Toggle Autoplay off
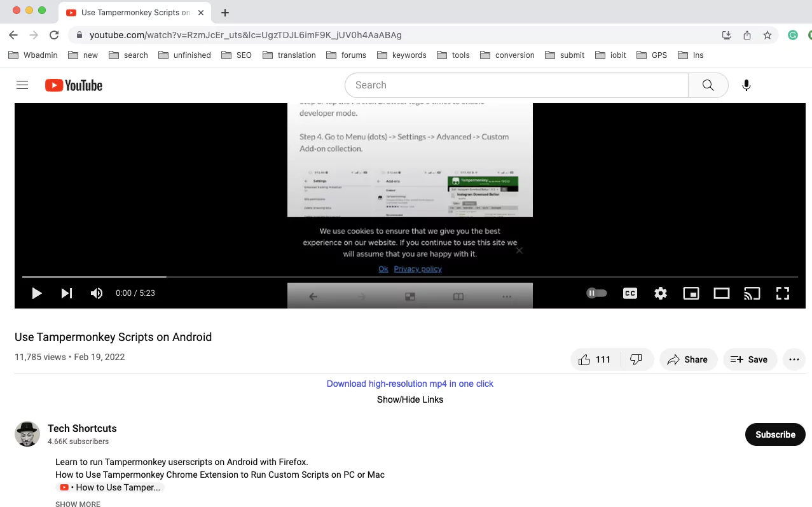The image size is (812, 507). pyautogui.click(x=596, y=293)
